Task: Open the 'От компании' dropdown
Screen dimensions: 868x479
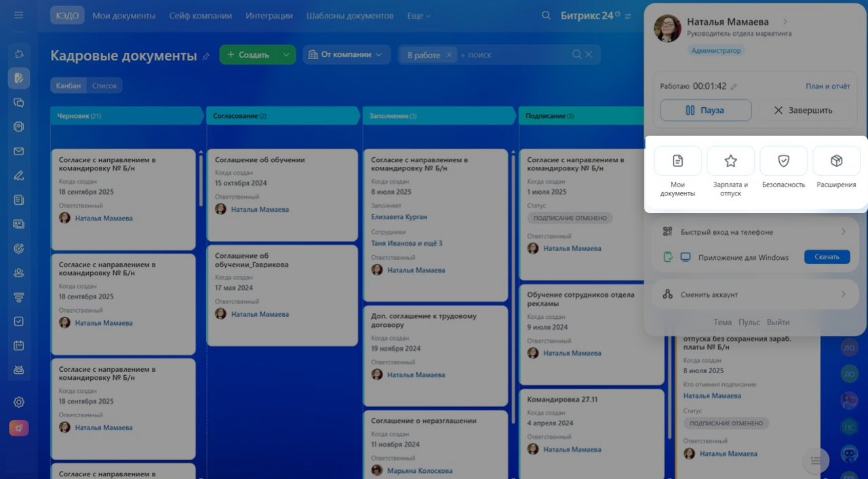Action: click(x=346, y=55)
